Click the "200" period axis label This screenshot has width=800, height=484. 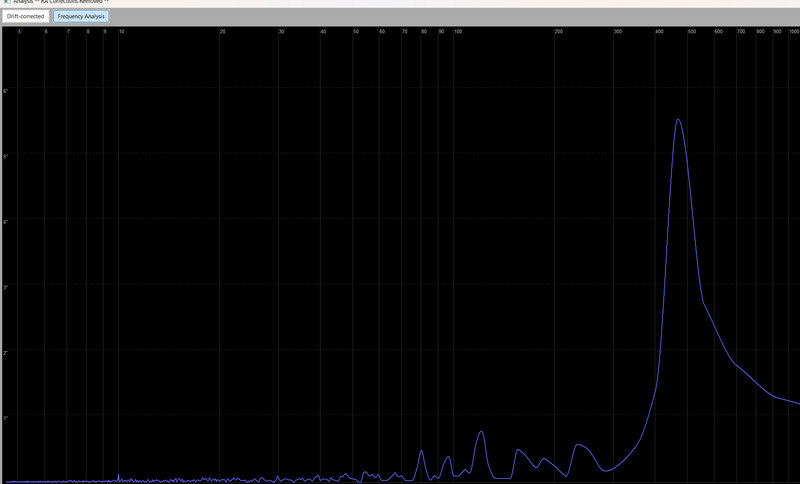pyautogui.click(x=559, y=32)
